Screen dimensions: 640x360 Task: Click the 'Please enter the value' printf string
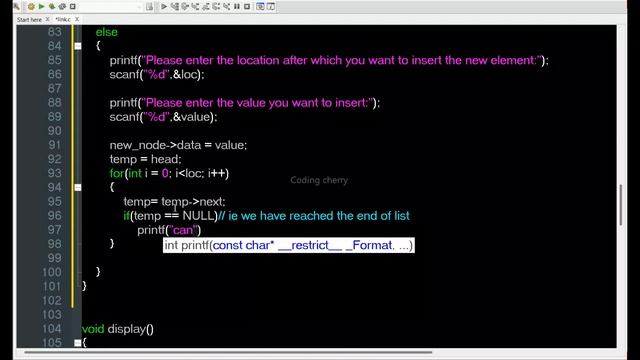click(258, 103)
